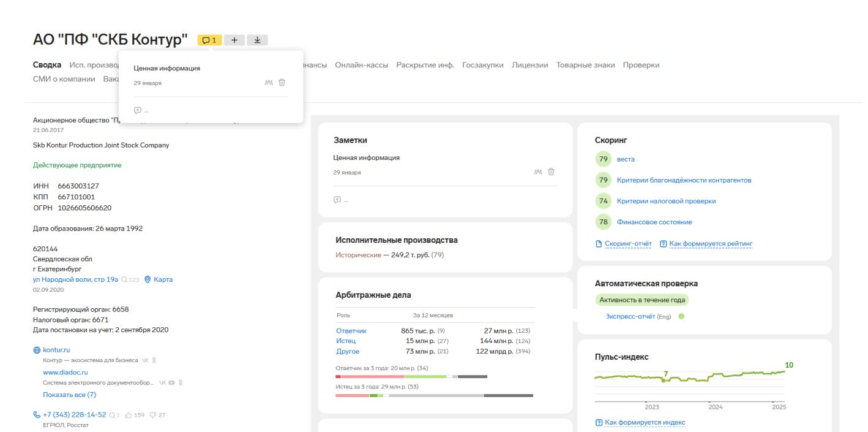The width and height of the screenshot is (868, 432).
Task: Click the plus button beside company title
Action: [x=234, y=40]
